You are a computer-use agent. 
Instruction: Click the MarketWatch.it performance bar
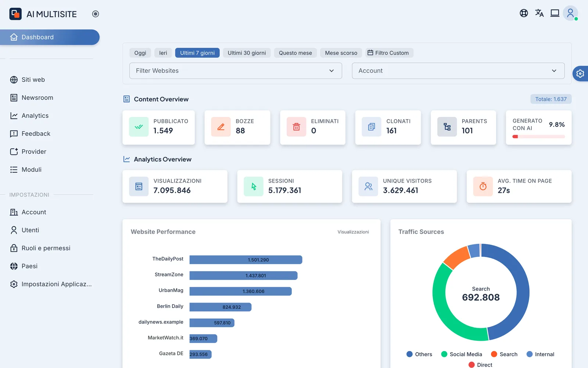[203, 339]
